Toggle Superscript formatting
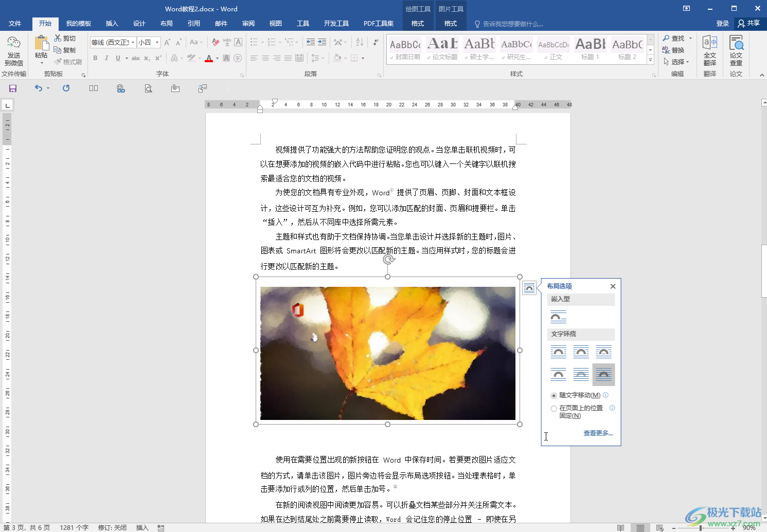 (158, 58)
